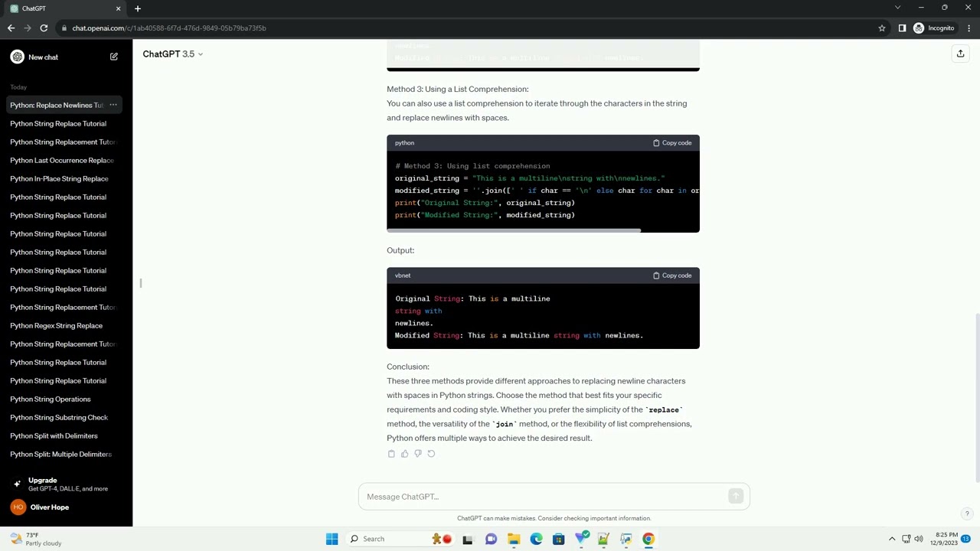980x551 pixels.
Task: Select the ChatGPT browser tab
Action: [x=64, y=8]
